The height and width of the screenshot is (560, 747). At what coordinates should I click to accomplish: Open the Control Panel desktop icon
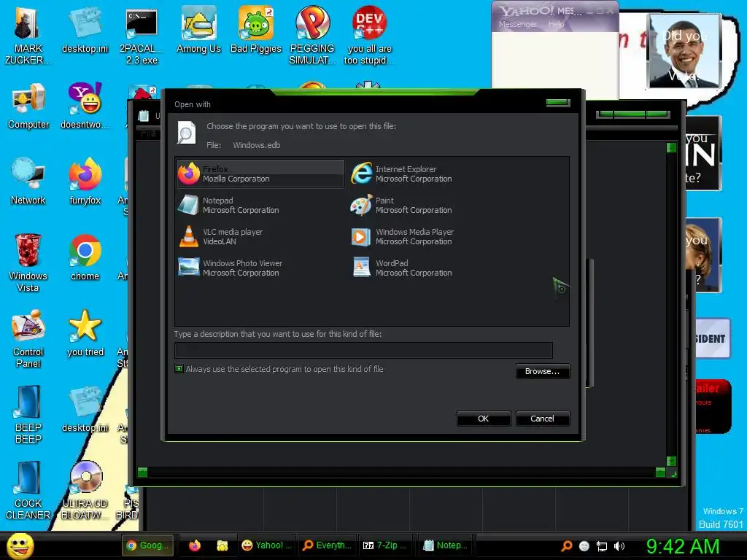click(x=28, y=338)
